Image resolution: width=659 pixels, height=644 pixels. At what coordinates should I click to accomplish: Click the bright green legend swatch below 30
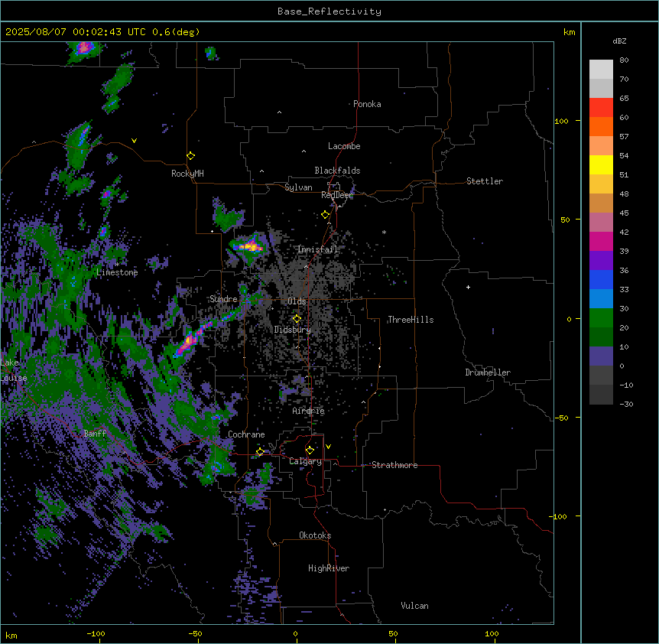(x=601, y=318)
